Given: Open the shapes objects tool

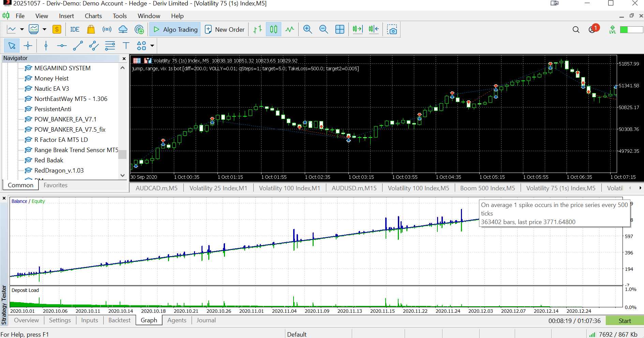Looking at the screenshot, I should click(x=141, y=45).
